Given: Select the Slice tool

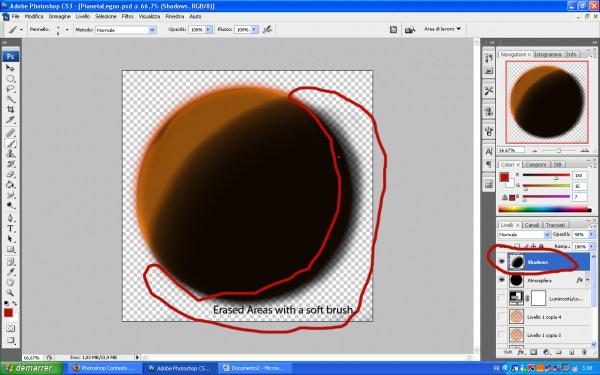Looking at the screenshot, I should coord(10,120).
